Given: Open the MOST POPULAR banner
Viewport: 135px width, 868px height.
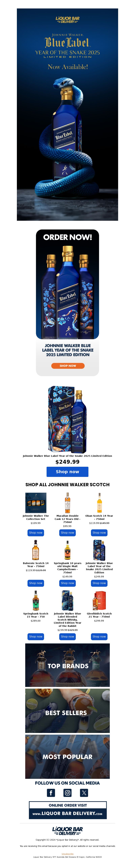Looking at the screenshot, I should coord(67,756).
